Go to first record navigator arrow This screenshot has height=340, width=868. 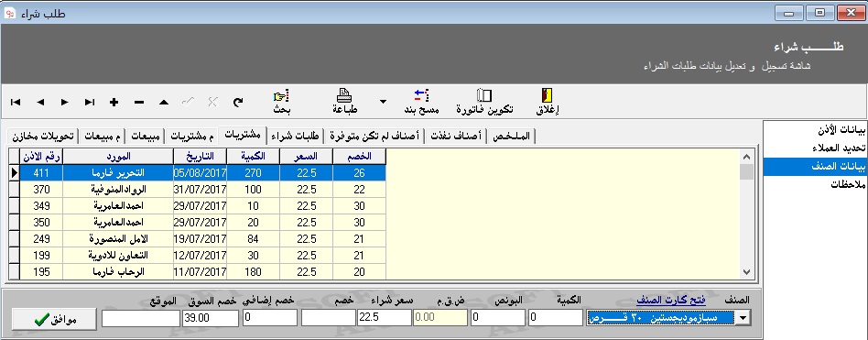click(16, 102)
